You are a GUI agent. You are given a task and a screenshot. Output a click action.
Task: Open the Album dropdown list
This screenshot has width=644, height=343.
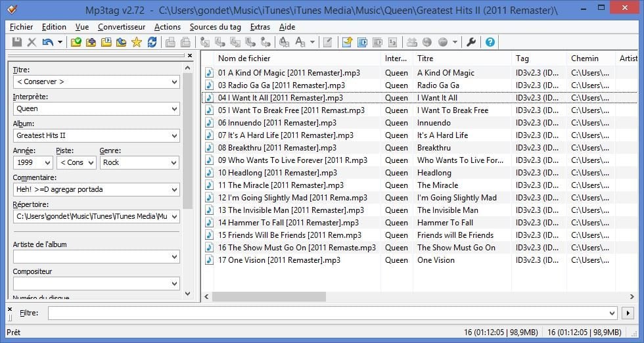click(174, 136)
